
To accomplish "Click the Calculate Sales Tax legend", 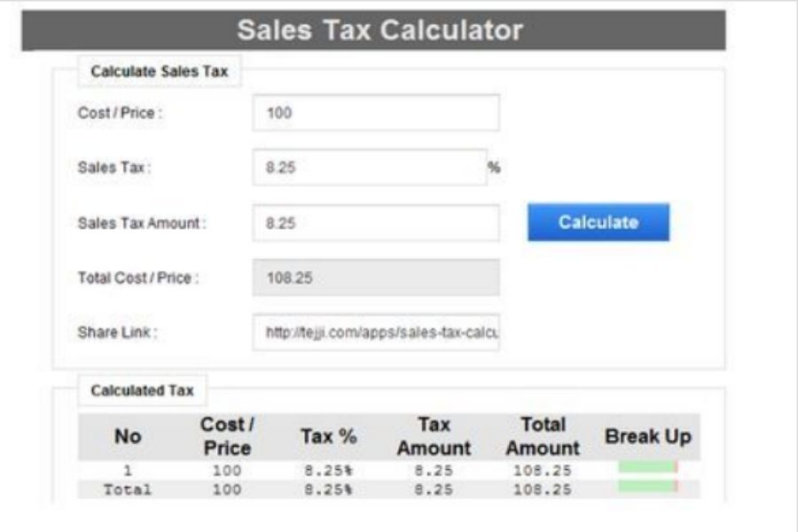I will (x=160, y=71).
